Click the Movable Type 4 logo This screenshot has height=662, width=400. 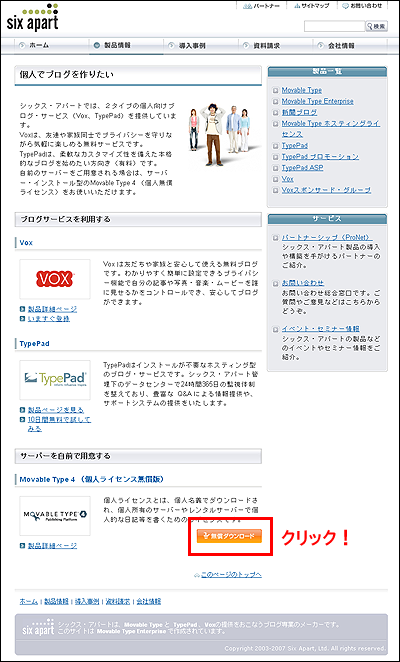click(55, 516)
